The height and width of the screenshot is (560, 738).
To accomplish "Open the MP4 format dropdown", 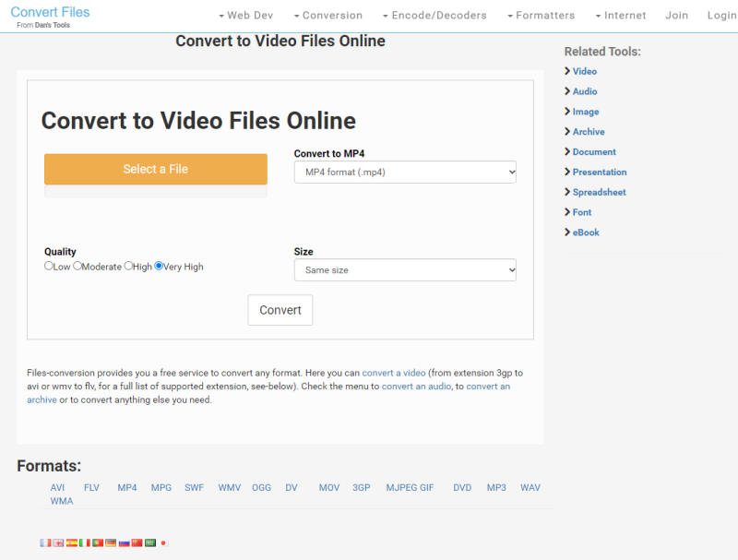I will [405, 173].
